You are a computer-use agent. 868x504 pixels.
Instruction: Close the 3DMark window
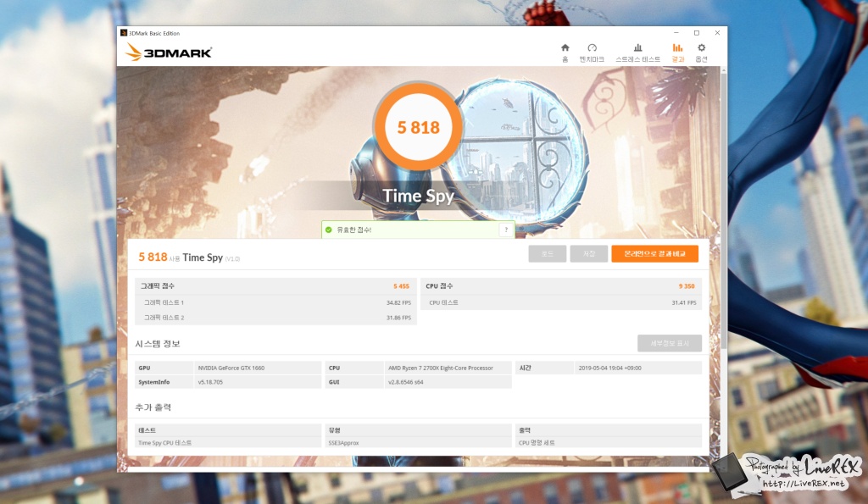tap(717, 33)
